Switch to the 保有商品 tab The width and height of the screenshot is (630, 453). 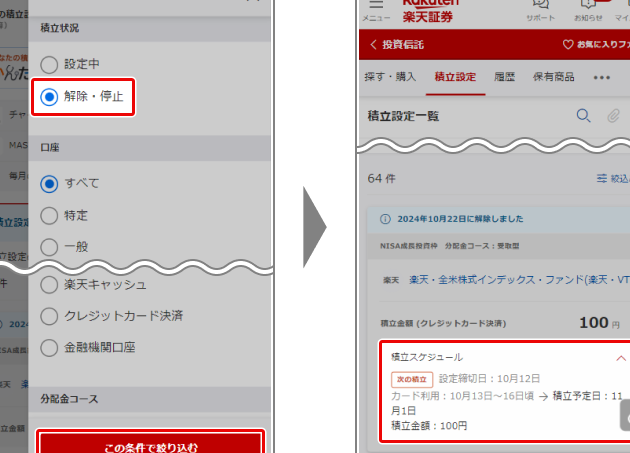554,77
